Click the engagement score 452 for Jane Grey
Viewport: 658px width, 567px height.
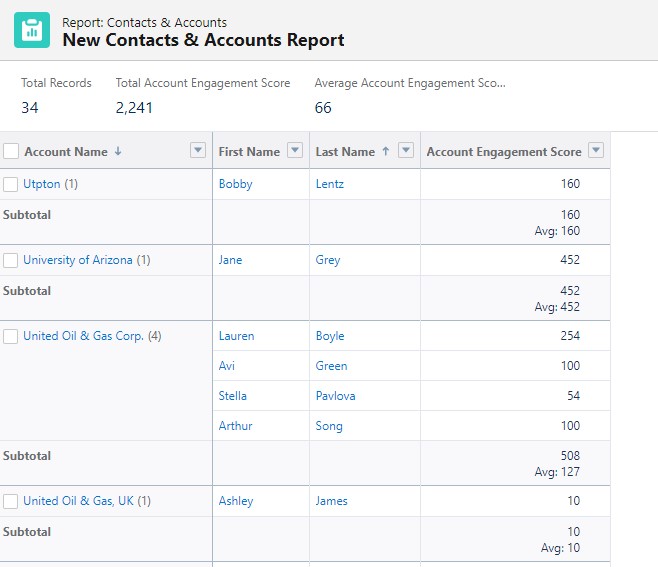[570, 260]
